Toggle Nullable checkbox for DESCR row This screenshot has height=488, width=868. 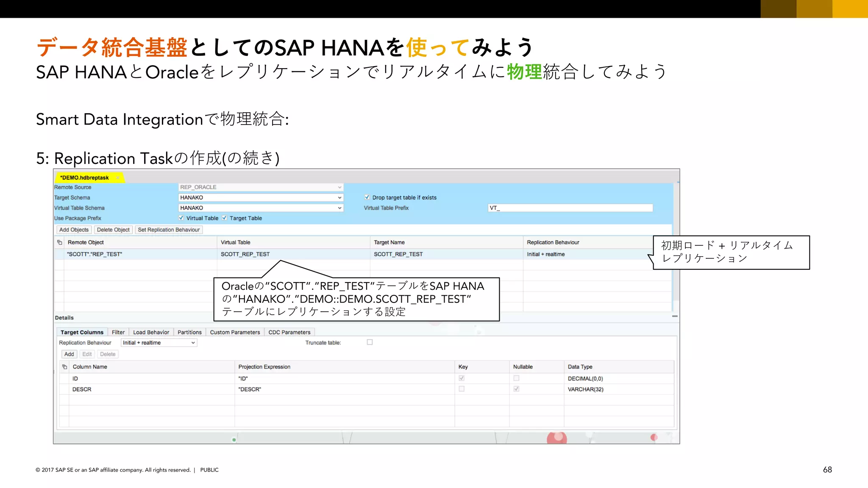516,389
